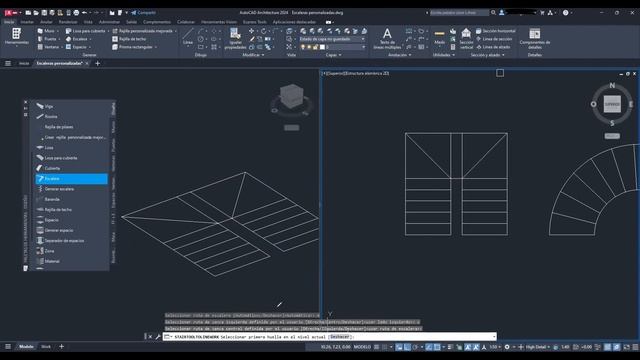Toggle the annotation visibility icon in status bar
This screenshot has width=640, height=360.
point(468,347)
